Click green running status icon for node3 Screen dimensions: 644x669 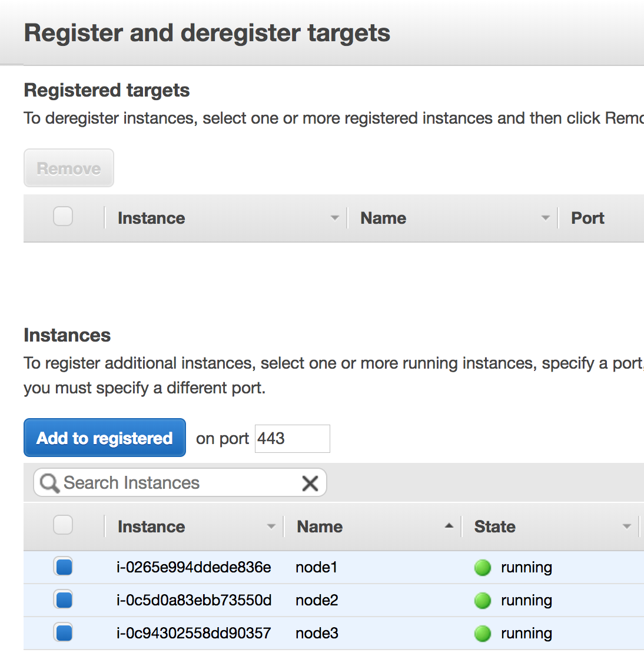point(483,634)
